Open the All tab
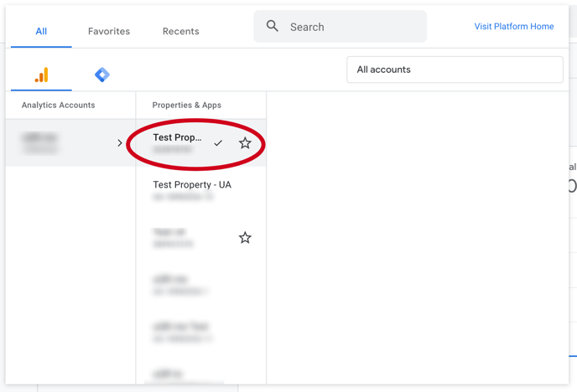Screen dimensions: 577x392 click(x=41, y=31)
